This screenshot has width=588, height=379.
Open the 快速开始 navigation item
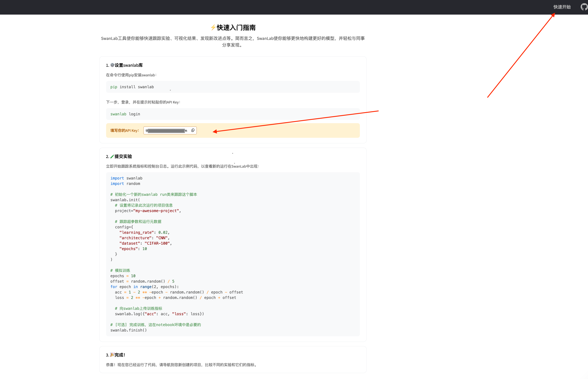562,7
